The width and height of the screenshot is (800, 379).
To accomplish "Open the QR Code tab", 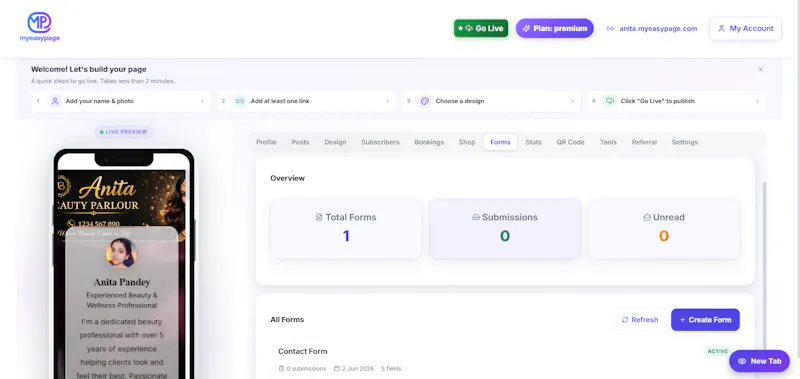I will tap(570, 142).
